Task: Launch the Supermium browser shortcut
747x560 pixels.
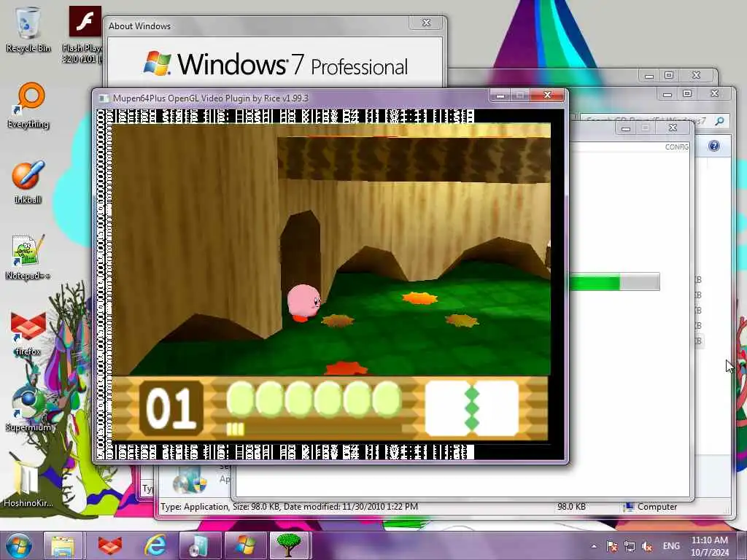Action: pos(28,408)
